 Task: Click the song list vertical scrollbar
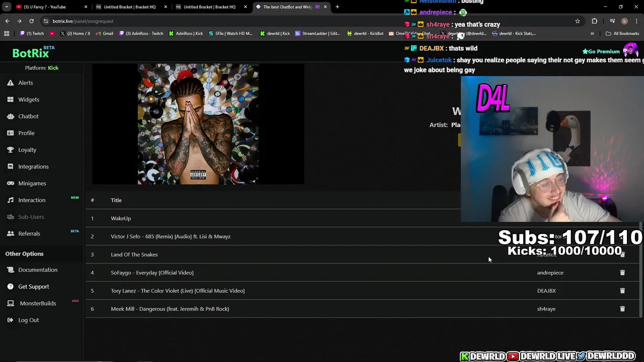(x=640, y=270)
